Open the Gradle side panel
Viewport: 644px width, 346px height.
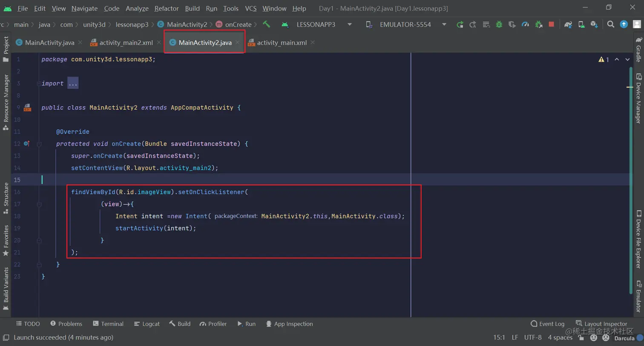[x=638, y=49]
